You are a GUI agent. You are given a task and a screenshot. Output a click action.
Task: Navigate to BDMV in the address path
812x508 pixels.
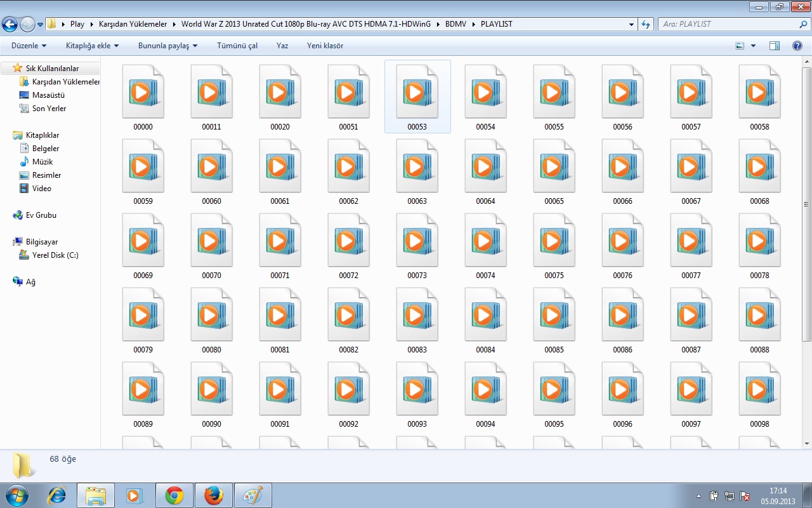[455, 24]
